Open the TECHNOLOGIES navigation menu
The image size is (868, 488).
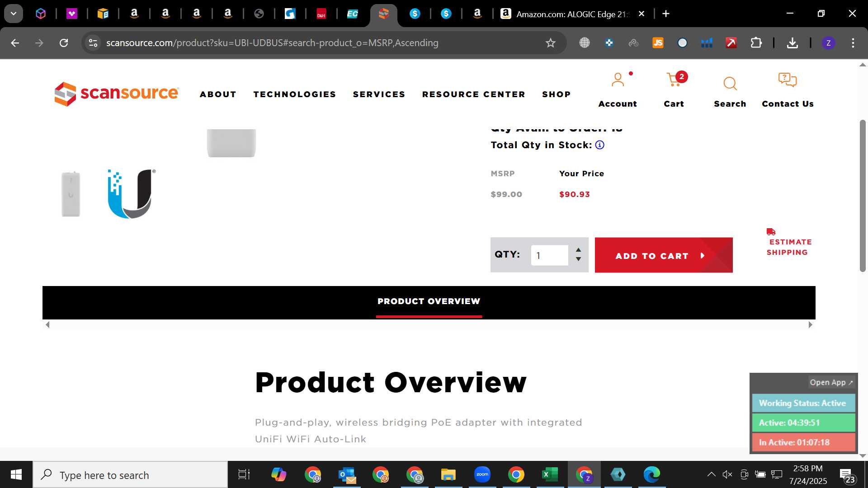pos(295,94)
